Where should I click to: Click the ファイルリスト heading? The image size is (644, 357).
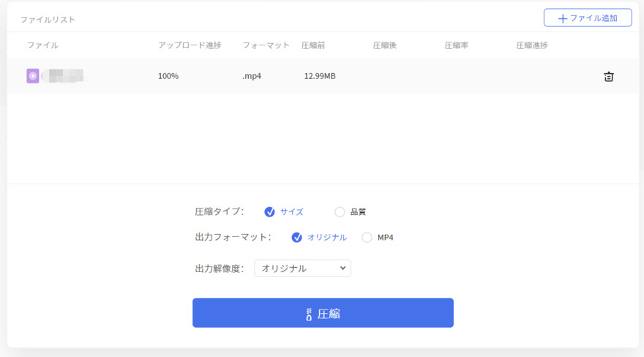[48, 20]
